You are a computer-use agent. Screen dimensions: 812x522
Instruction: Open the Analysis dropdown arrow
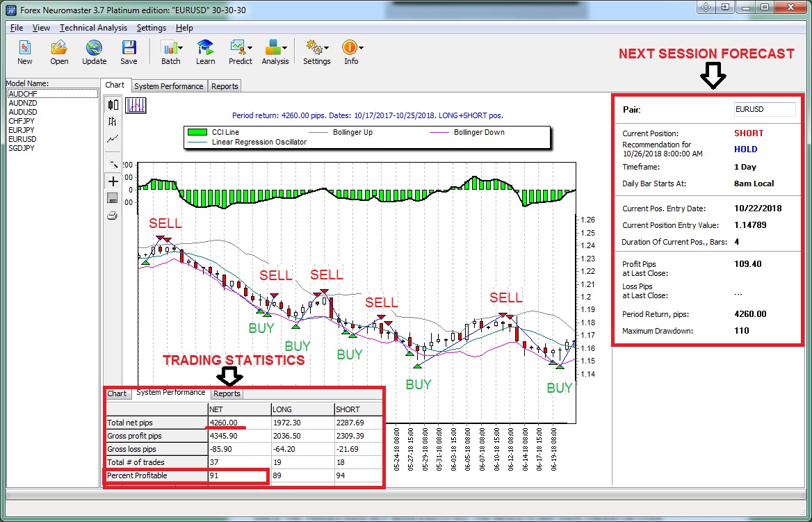point(285,49)
